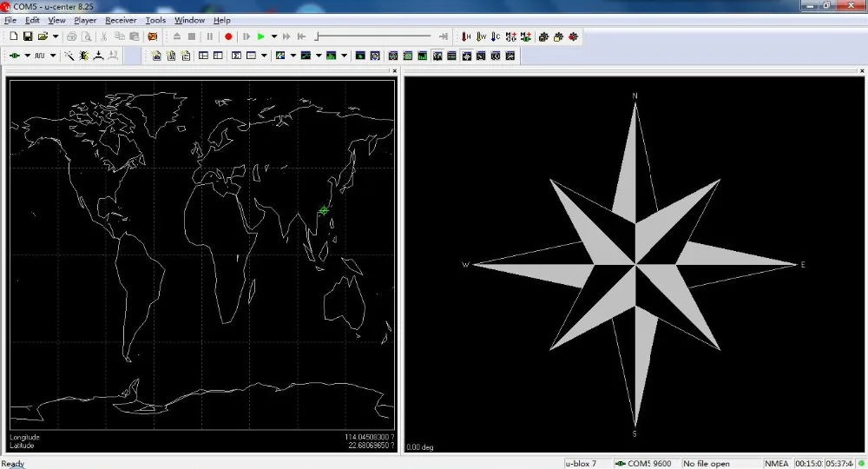Open the Play speed dropdown arrow
Image resolution: width=868 pixels, height=469 pixels.
(274, 36)
